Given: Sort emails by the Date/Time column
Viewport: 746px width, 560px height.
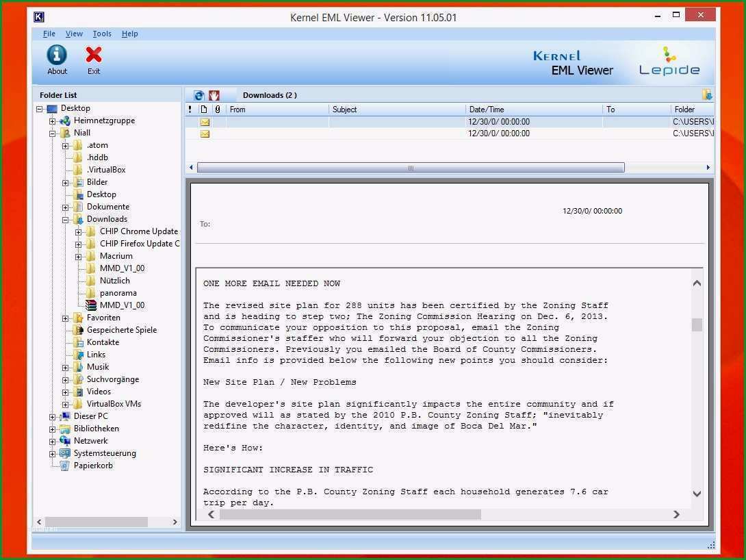Looking at the screenshot, I should (534, 110).
